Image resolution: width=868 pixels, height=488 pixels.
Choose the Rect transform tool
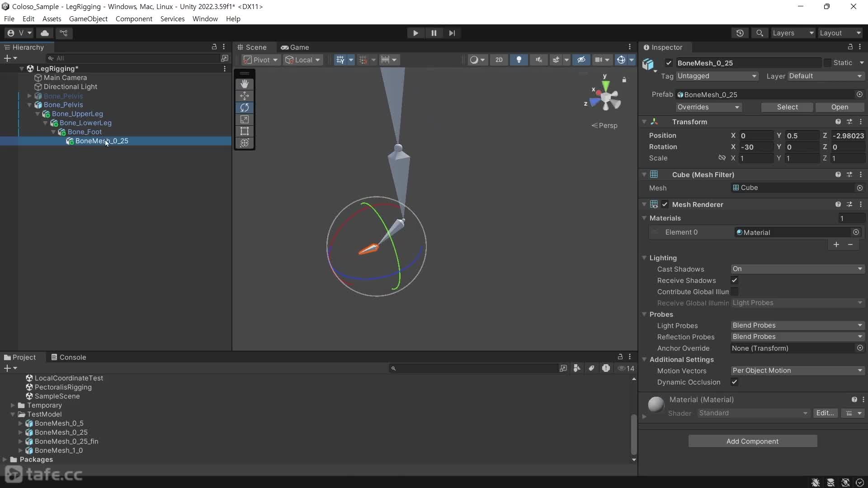245,131
